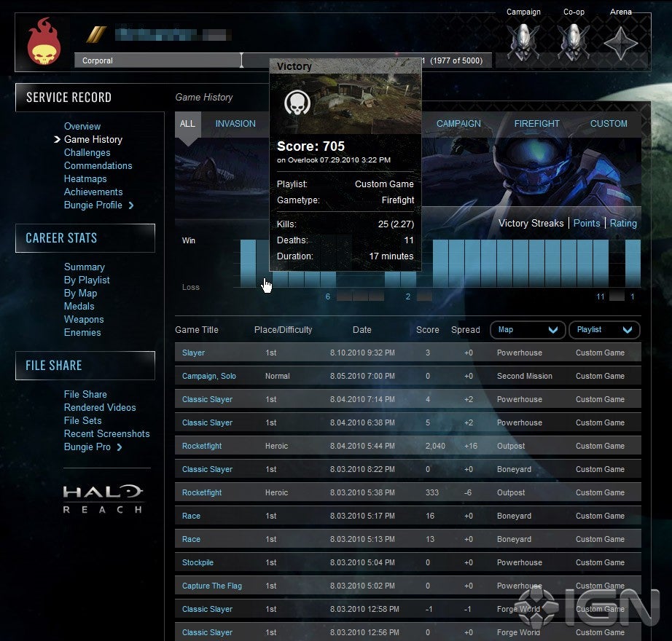Open Rendered Videos

coord(100,408)
